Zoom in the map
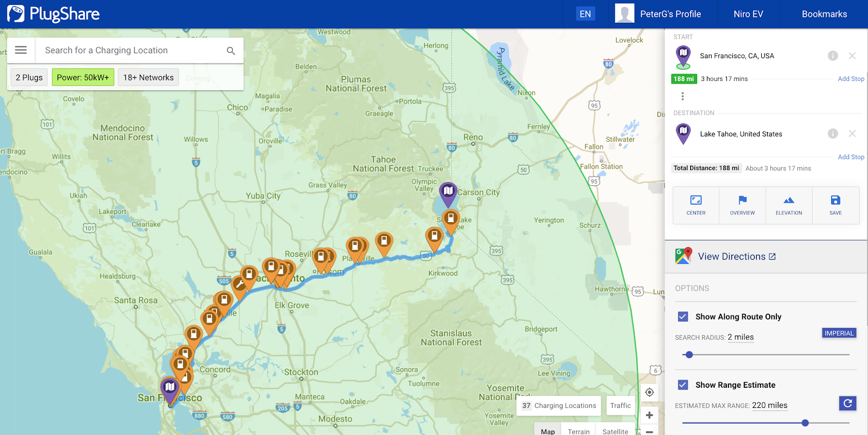The height and width of the screenshot is (435, 868). [649, 415]
